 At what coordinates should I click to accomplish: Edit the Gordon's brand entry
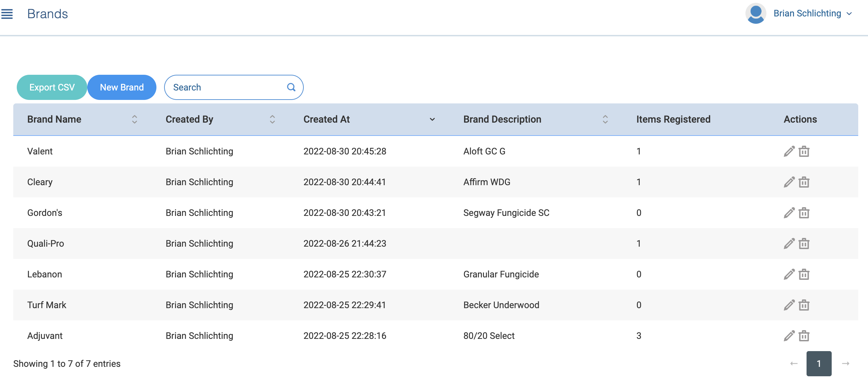click(x=789, y=213)
